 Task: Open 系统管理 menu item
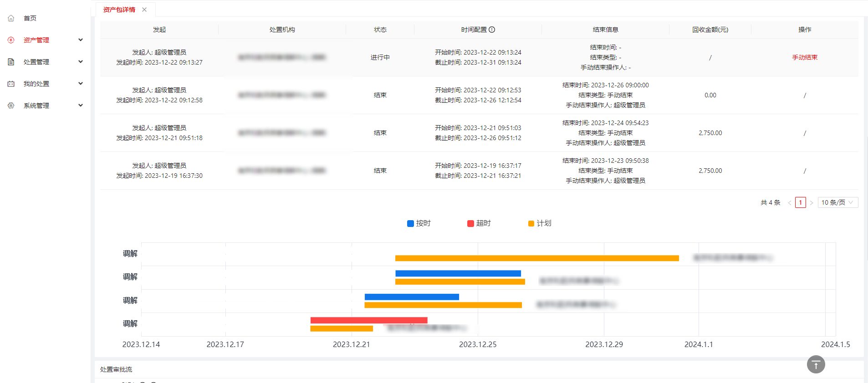36,106
